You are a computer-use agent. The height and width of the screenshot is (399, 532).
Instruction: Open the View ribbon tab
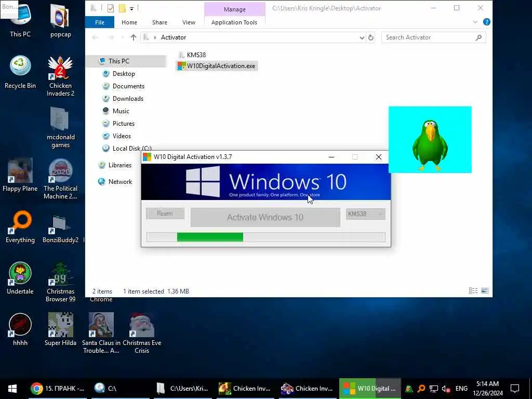click(x=189, y=22)
